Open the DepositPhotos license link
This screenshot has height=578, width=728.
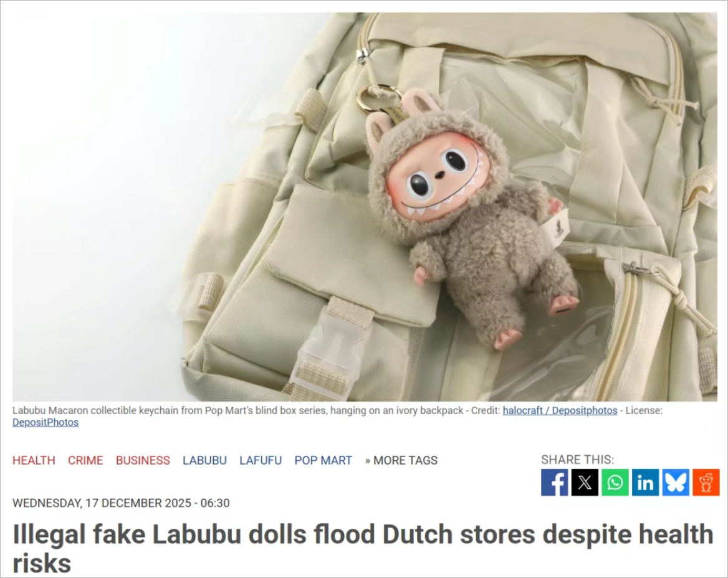pos(45,422)
